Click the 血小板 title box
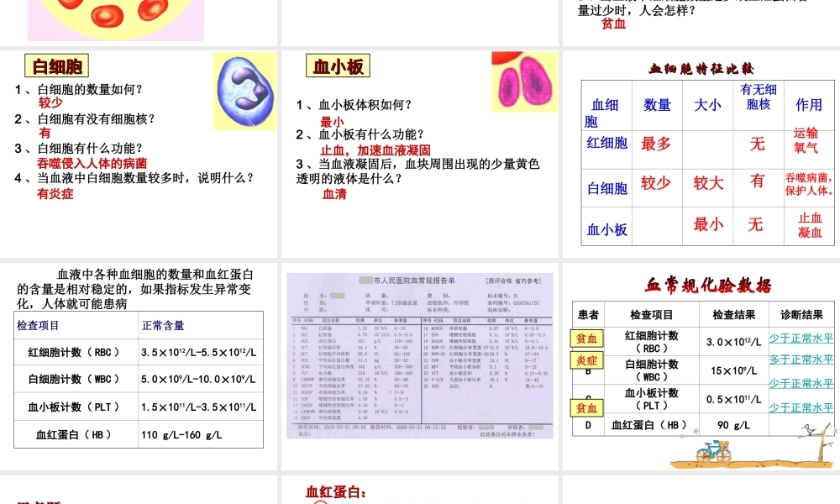840x504 pixels. coord(338,66)
